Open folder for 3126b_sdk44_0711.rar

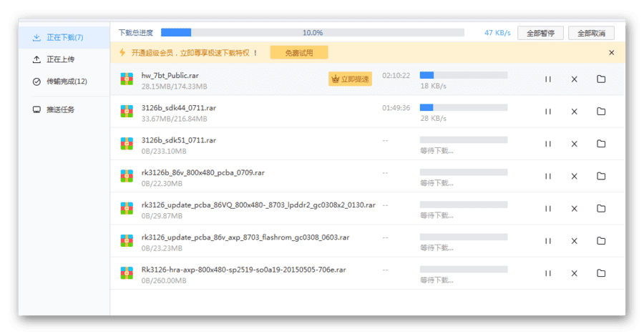(x=601, y=111)
